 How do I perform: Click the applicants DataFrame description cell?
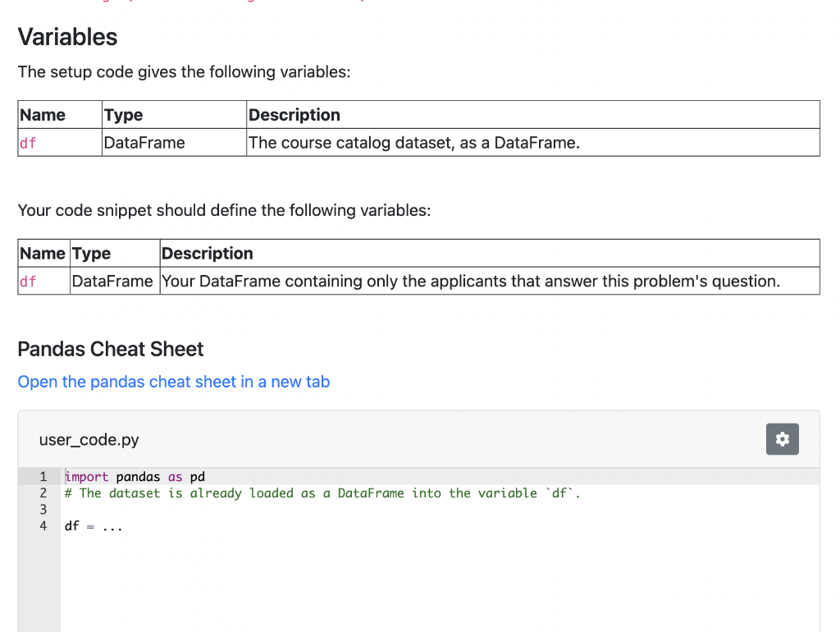click(x=470, y=282)
